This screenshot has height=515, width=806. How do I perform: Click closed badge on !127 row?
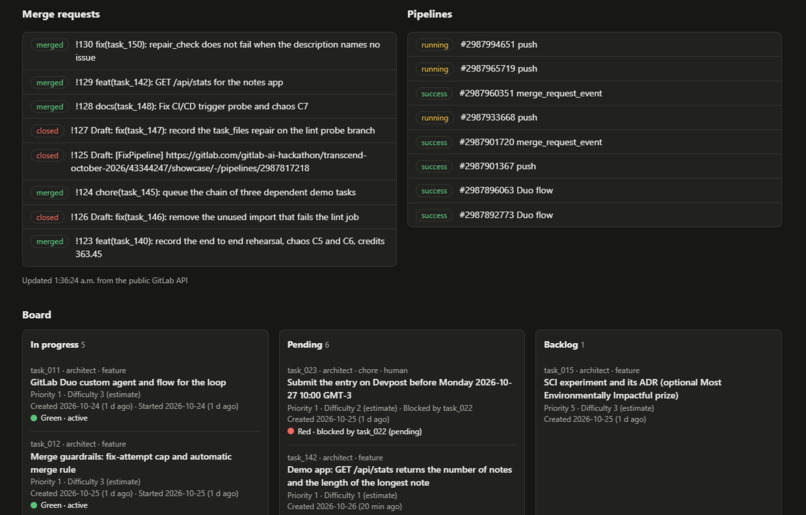pyautogui.click(x=47, y=131)
